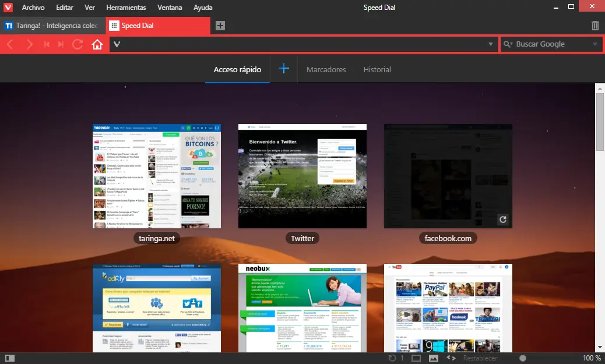Open the facebook.com speed dial thumbnail
The image size is (605, 364).
pos(448,176)
